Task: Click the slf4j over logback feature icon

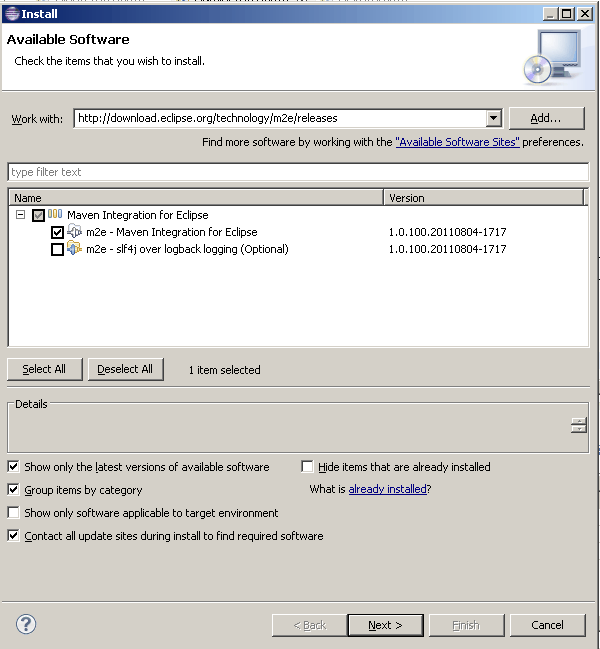Action: pos(74,248)
